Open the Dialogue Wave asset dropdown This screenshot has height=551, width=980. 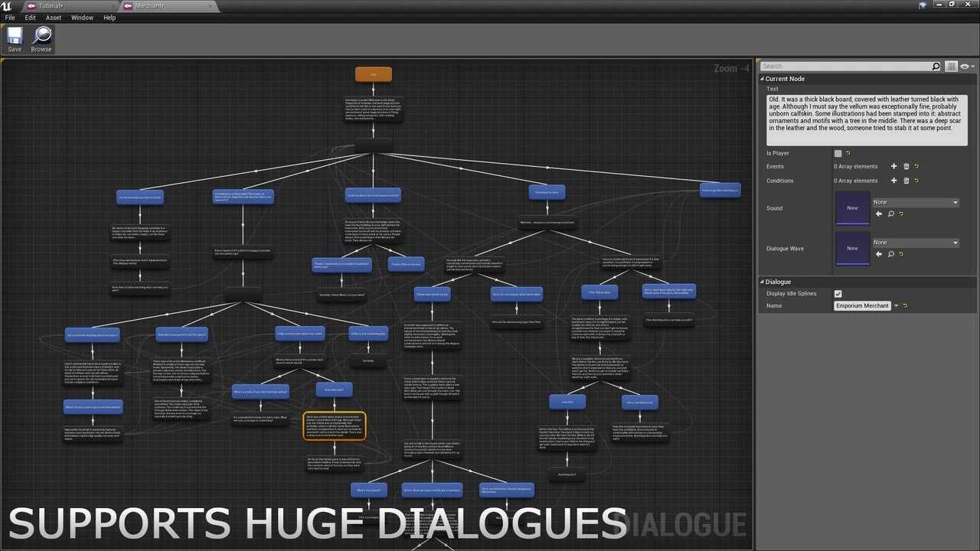click(x=916, y=243)
